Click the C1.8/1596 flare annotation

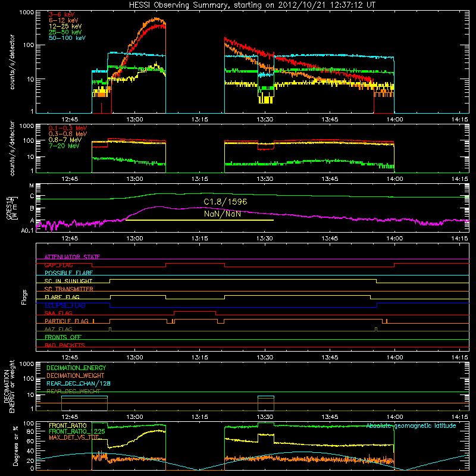[x=226, y=202]
